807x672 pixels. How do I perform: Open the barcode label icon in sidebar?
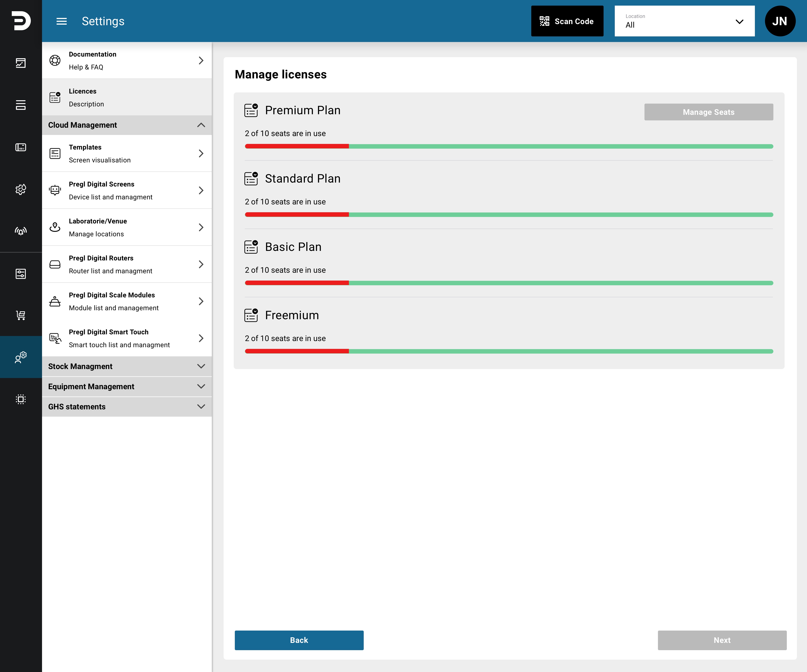click(21, 147)
